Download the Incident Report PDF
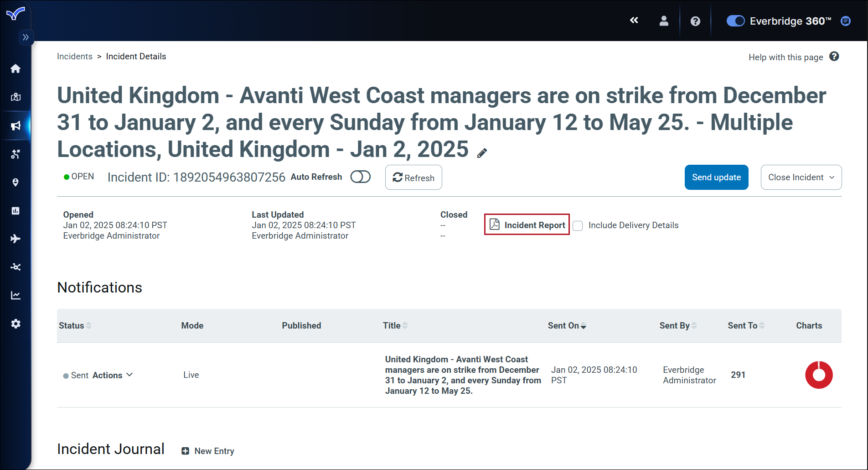The image size is (868, 470). click(x=527, y=225)
